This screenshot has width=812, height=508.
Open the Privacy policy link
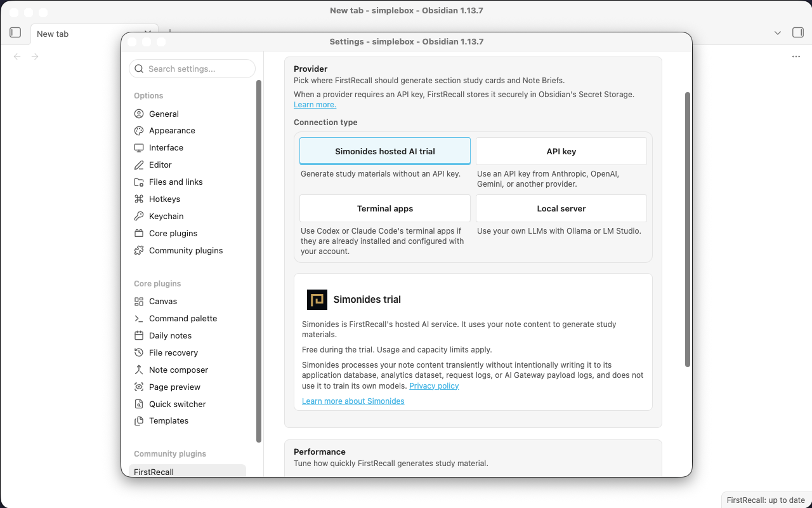(434, 386)
